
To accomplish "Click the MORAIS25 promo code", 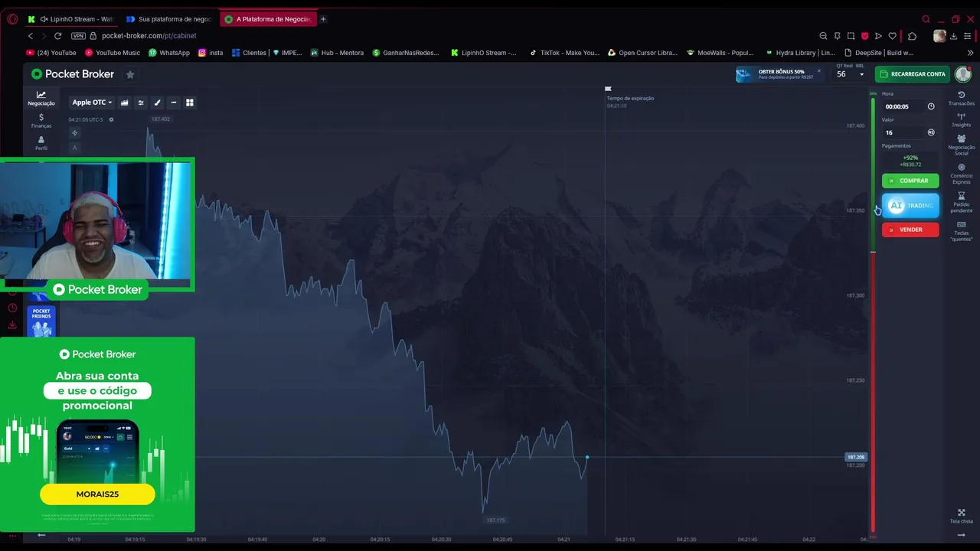I will [97, 494].
